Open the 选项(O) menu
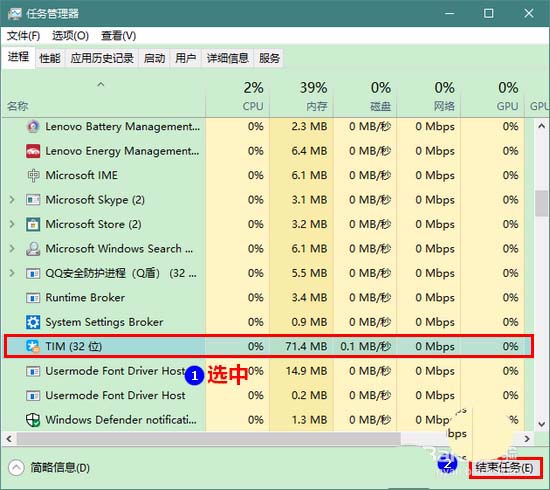Image resolution: width=550 pixels, height=490 pixels. point(70,36)
